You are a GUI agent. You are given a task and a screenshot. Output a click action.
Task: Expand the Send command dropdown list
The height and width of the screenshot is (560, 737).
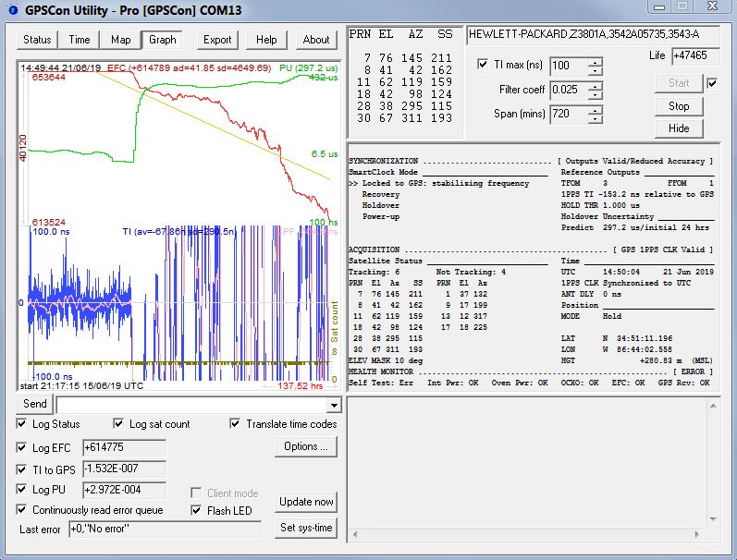tap(334, 406)
